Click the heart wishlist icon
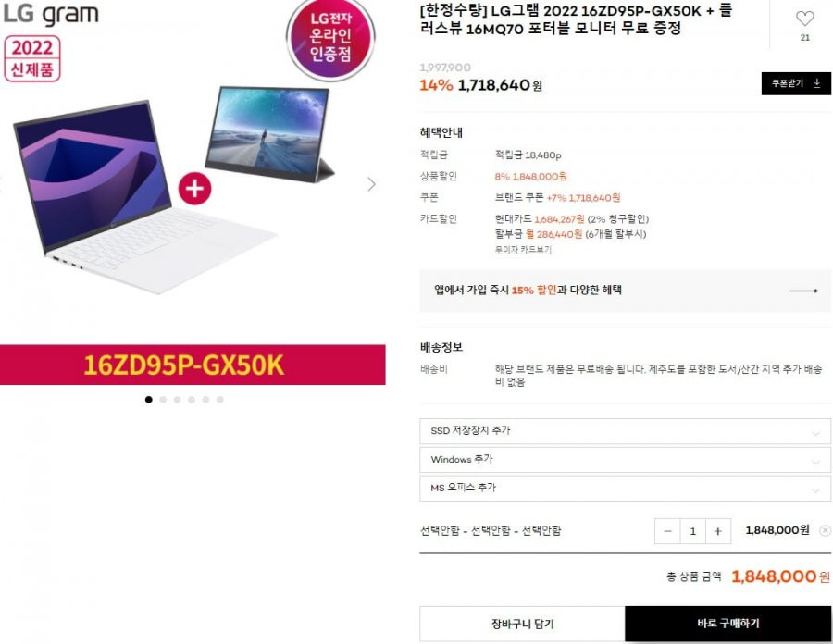Screen dimensions: 833x644 [805, 19]
